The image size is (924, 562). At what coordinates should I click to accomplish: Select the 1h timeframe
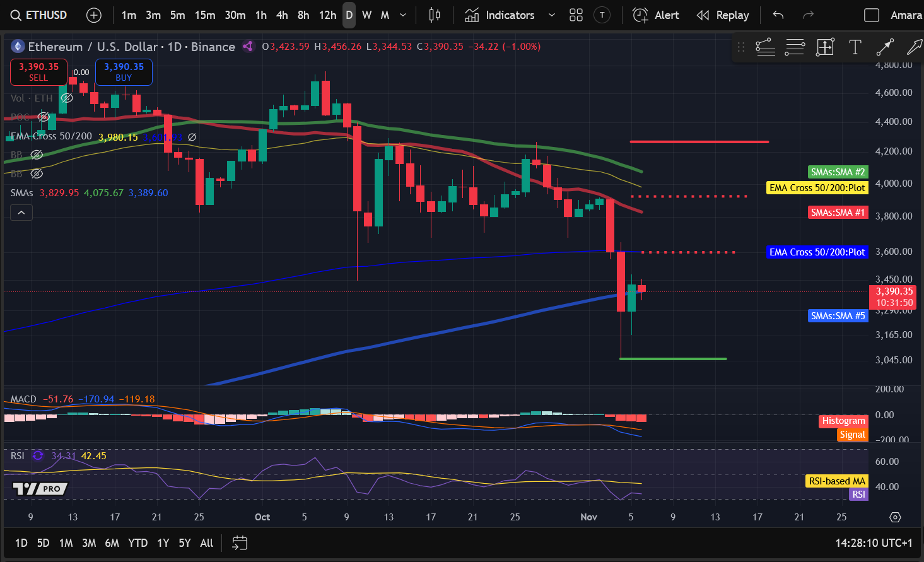260,15
